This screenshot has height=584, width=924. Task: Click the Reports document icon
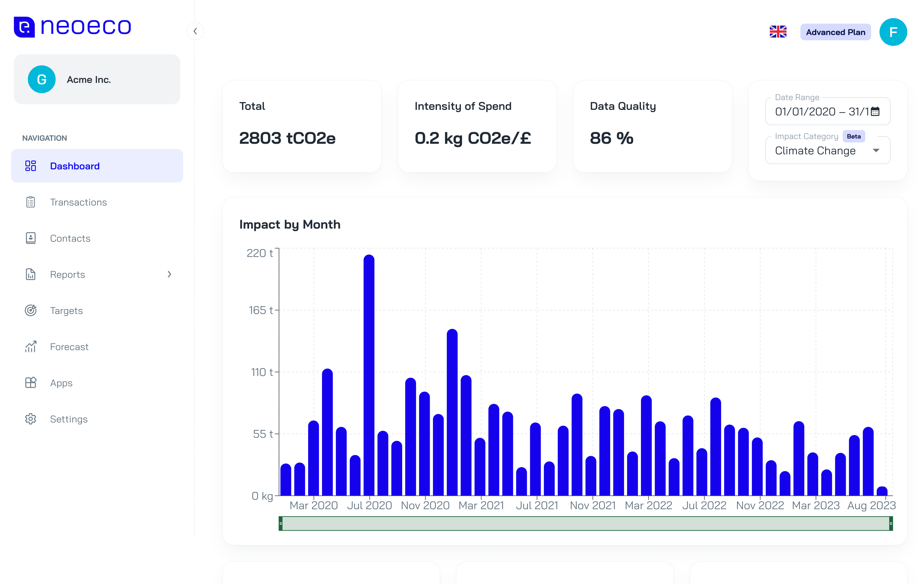(x=31, y=274)
